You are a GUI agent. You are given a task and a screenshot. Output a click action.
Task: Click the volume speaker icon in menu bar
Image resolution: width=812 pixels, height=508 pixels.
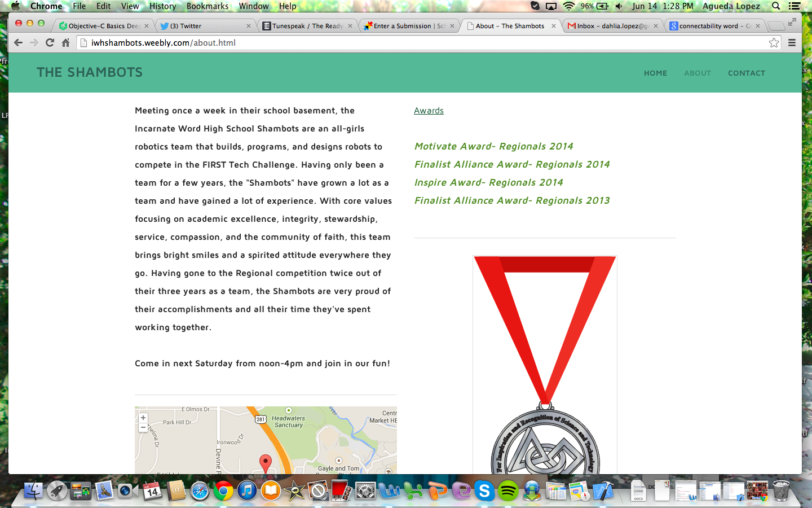(619, 6)
